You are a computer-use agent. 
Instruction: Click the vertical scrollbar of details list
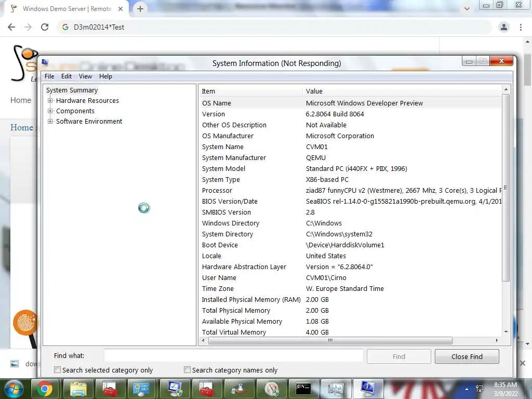506,188
